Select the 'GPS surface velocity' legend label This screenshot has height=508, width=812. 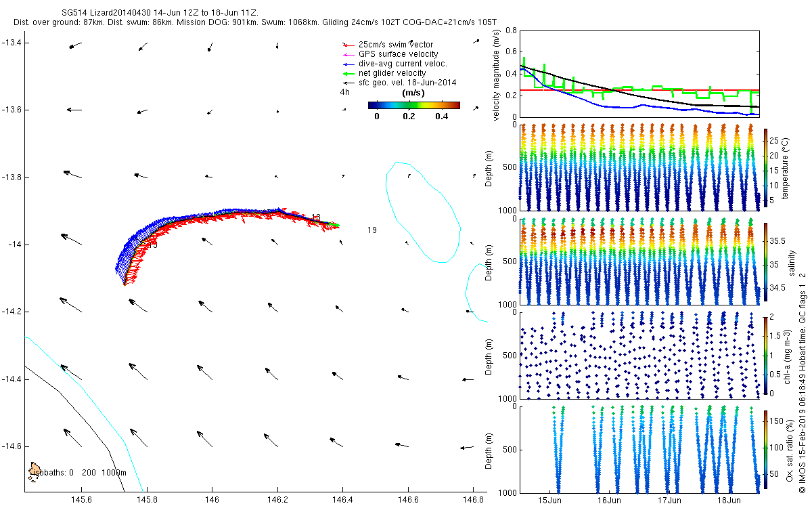coord(398,54)
